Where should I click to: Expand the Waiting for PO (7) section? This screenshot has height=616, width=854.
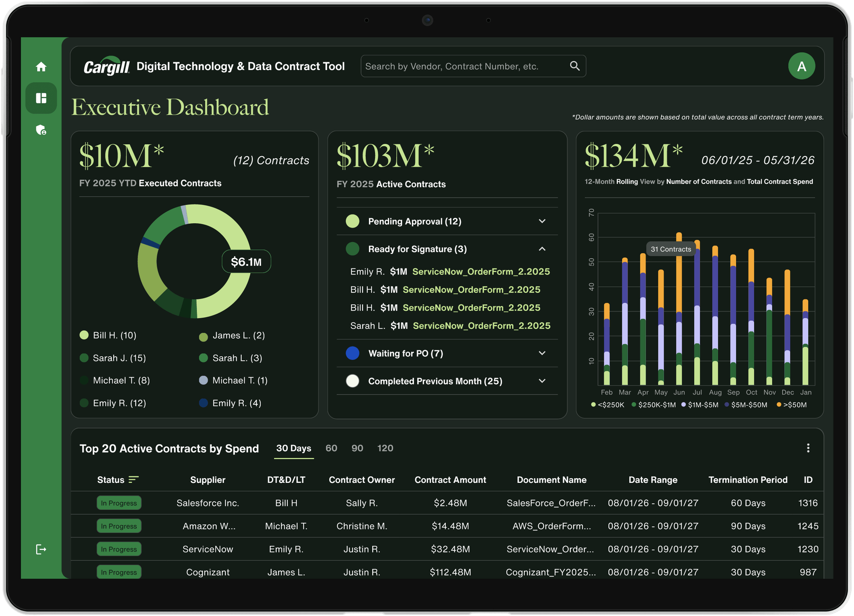[447, 353]
